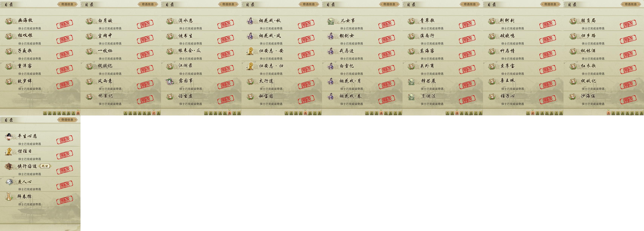Click the 绝世 badge beside 侠行囧途
This screenshot has width=644, height=231.
pos(45,166)
